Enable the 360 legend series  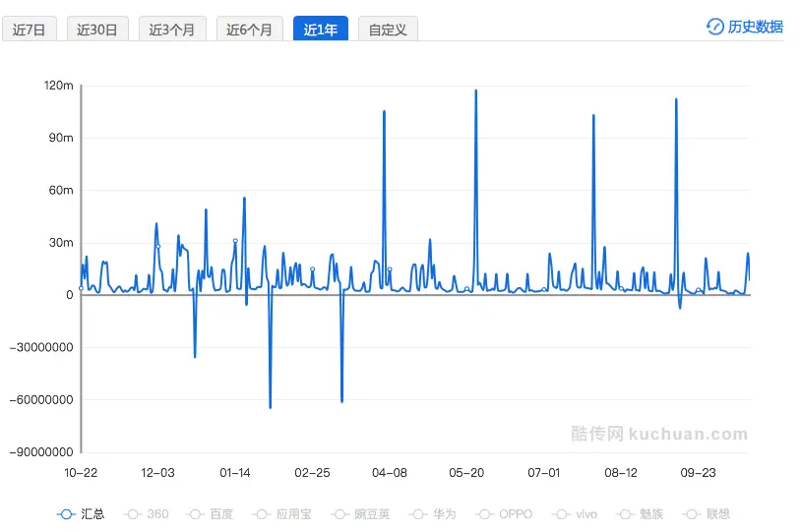[146, 514]
